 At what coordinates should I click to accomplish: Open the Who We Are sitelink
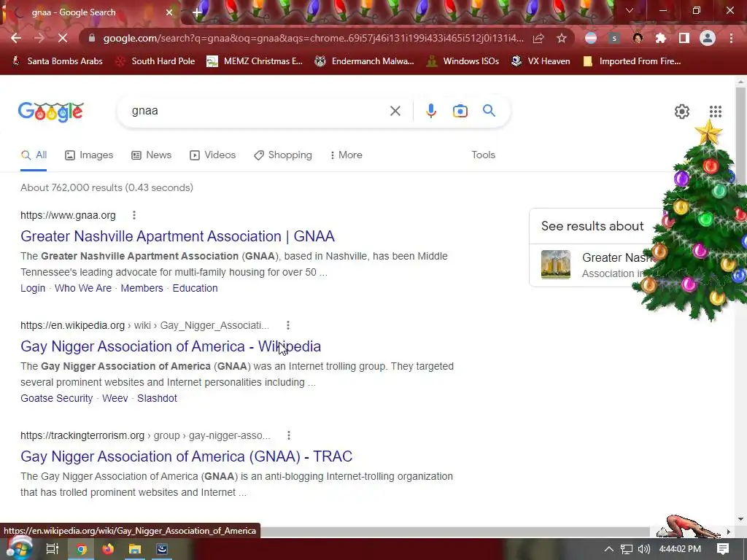coord(83,288)
